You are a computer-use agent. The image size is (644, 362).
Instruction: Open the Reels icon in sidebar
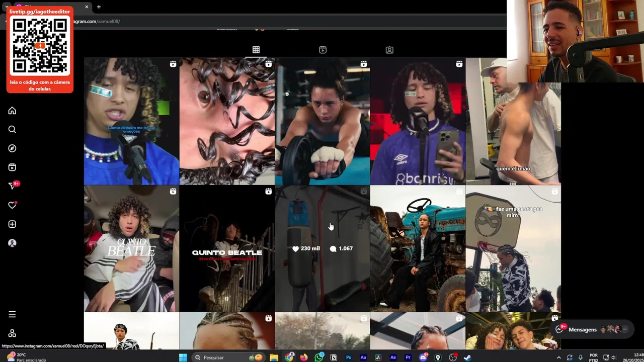click(x=12, y=167)
